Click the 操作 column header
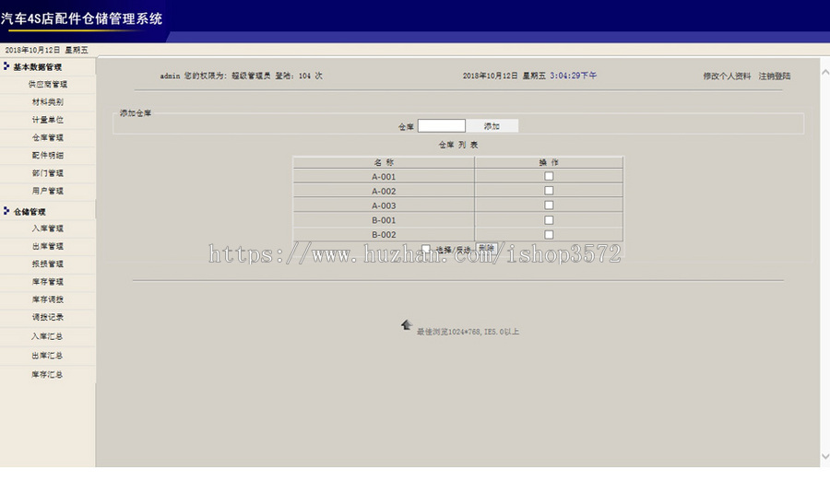 pyautogui.click(x=549, y=162)
